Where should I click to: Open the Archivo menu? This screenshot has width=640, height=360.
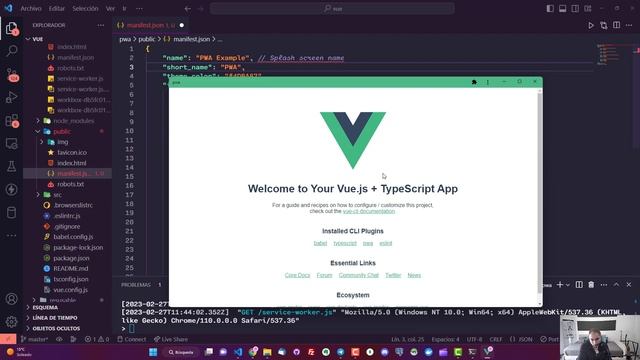pyautogui.click(x=31, y=9)
